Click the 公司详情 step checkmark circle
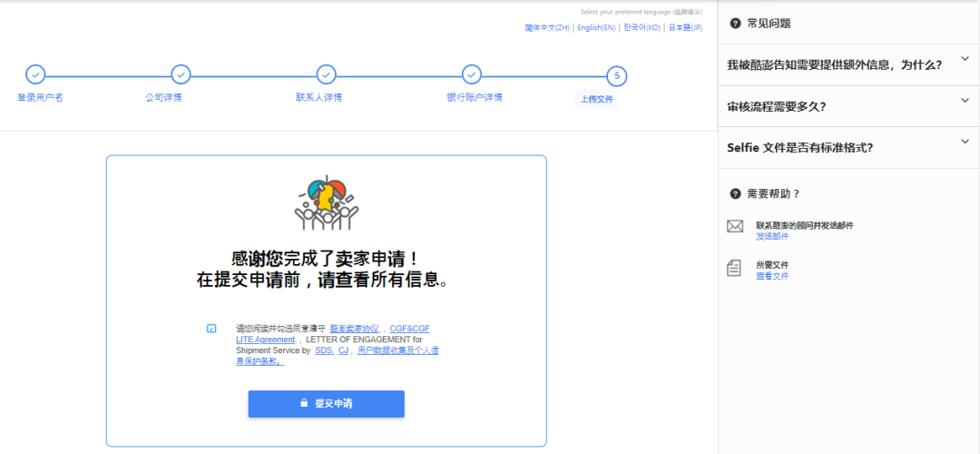This screenshot has height=454, width=980. pyautogui.click(x=181, y=74)
